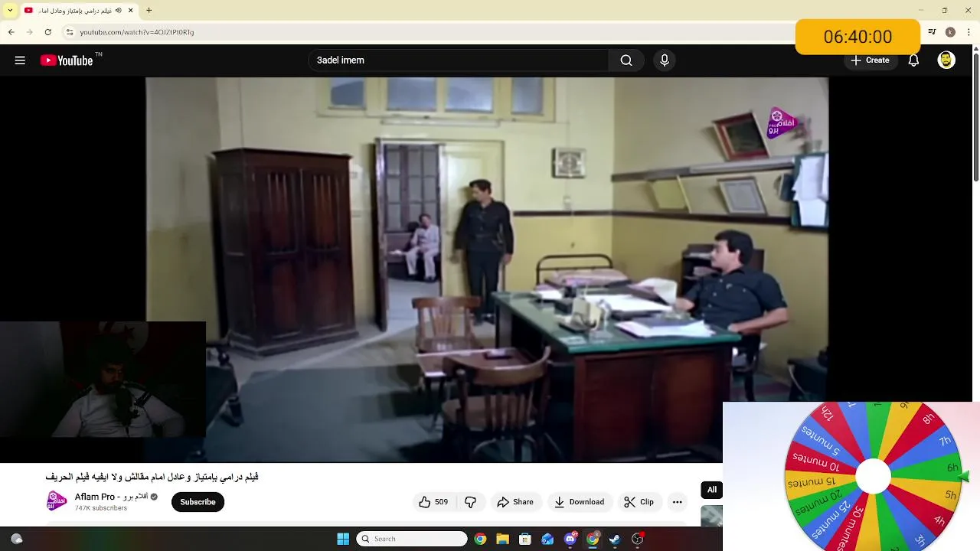
Task: Open the tab search dropdown
Action: pos(10,10)
